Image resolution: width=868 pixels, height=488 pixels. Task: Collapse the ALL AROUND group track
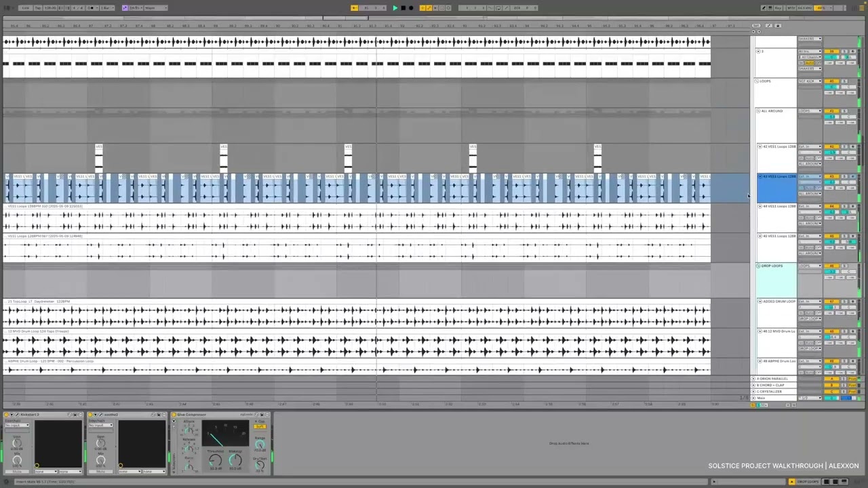point(758,111)
